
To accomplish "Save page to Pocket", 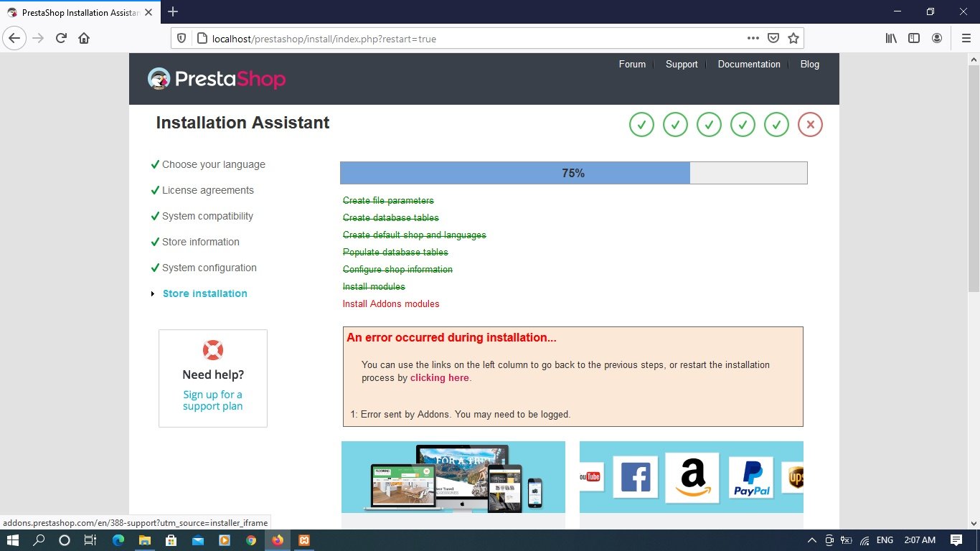I will click(773, 39).
